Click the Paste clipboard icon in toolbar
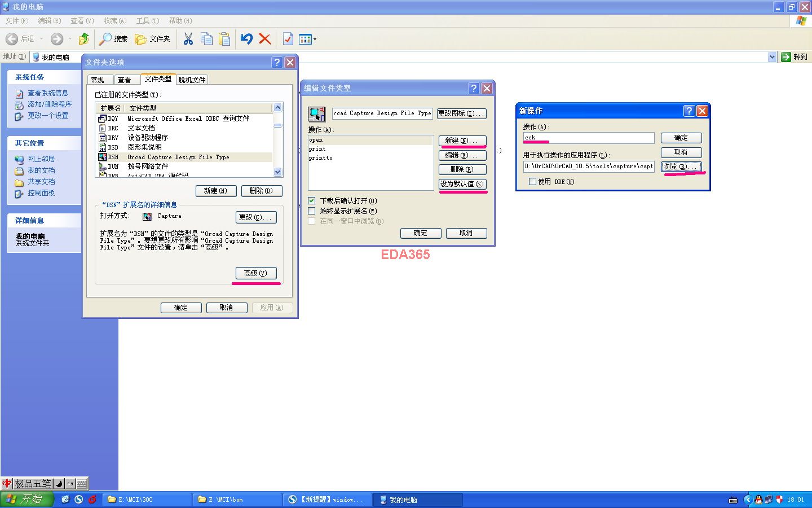Screen dimensions: 812x508 [x=224, y=39]
